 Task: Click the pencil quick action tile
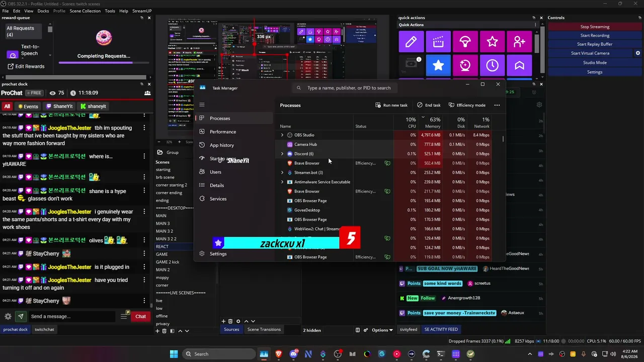pos(411,42)
